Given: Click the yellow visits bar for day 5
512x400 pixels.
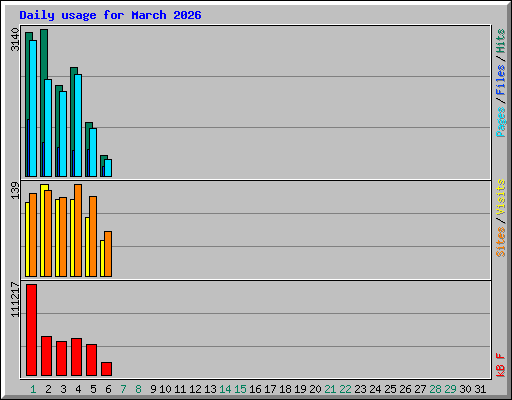Looking at the screenshot, I should click(87, 247).
